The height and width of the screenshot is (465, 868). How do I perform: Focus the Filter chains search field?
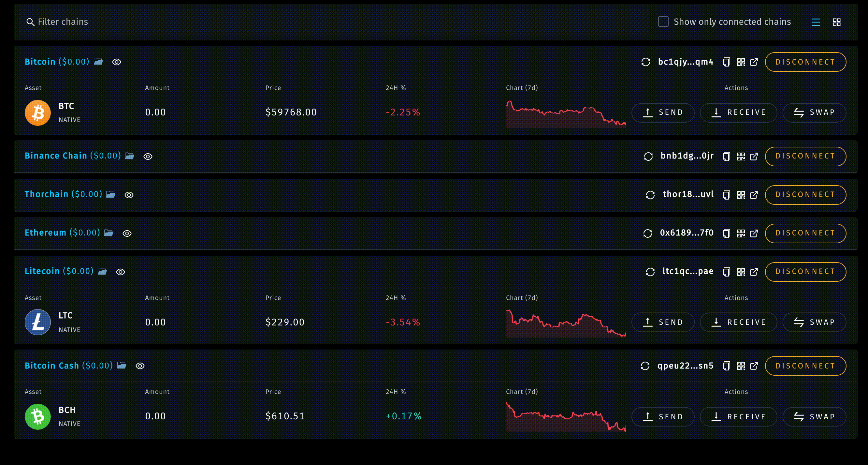pyautogui.click(x=63, y=22)
